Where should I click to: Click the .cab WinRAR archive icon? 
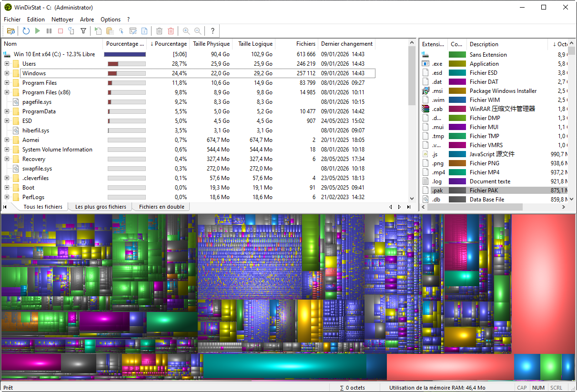pyautogui.click(x=426, y=109)
